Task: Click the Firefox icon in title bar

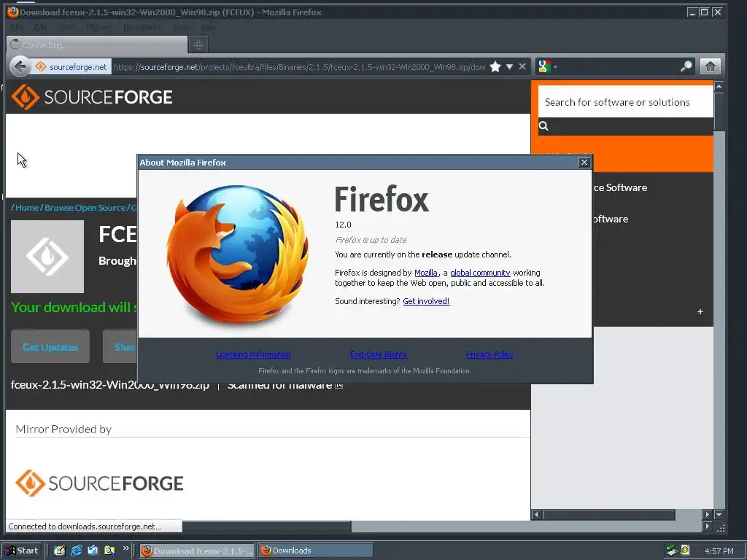Action: [x=13, y=12]
